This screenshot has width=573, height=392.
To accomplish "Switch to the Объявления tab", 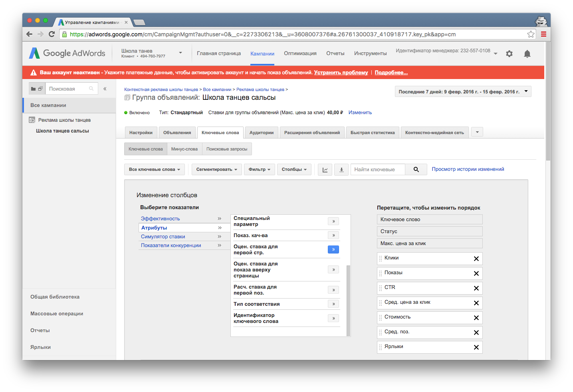I will pyautogui.click(x=177, y=133).
